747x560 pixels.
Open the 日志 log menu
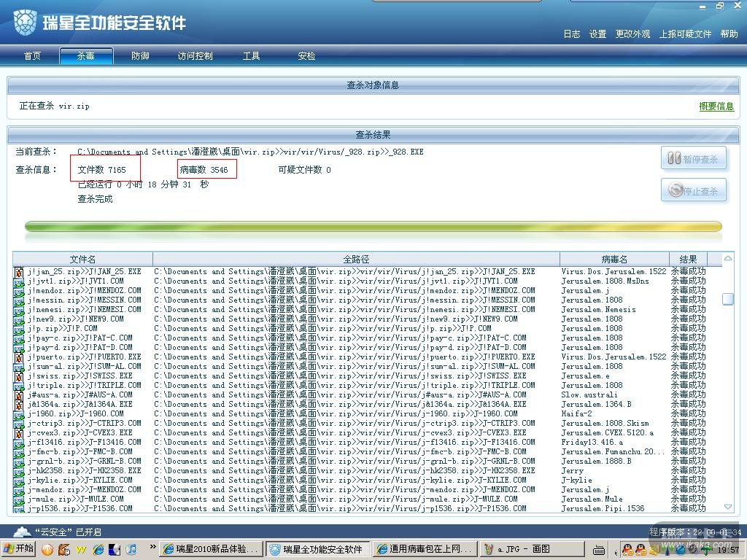pyautogui.click(x=572, y=34)
